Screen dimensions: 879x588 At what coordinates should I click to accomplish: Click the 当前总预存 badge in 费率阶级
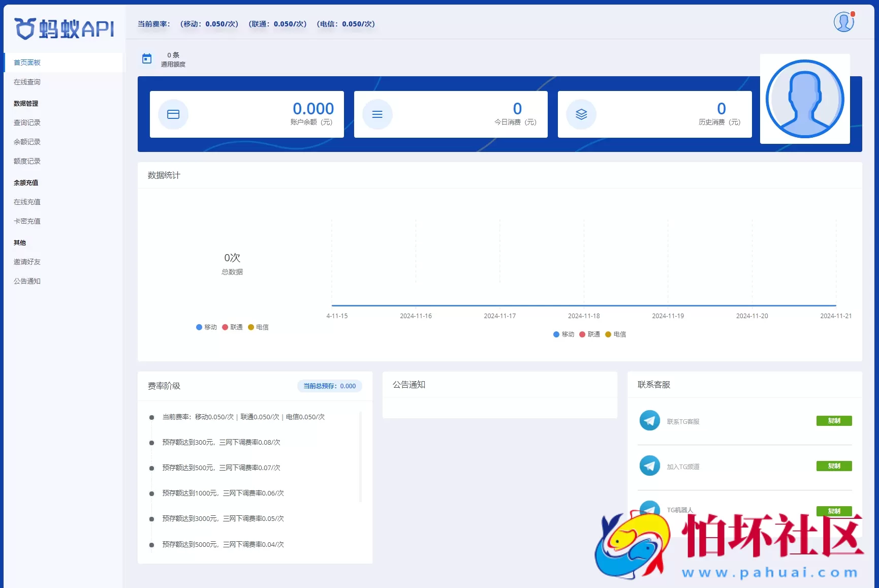[329, 386]
